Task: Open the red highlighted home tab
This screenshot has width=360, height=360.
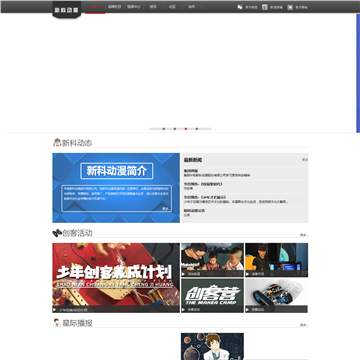Action: (95, 7)
